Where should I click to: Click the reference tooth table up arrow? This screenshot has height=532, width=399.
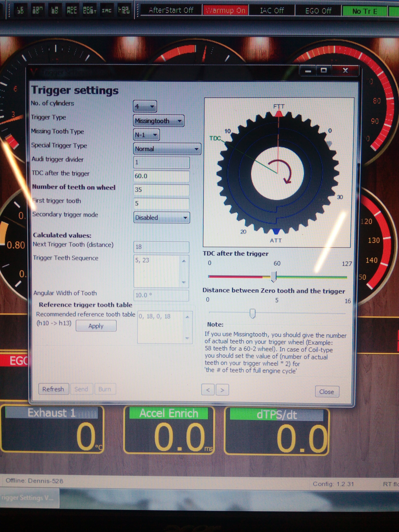pos(188,317)
